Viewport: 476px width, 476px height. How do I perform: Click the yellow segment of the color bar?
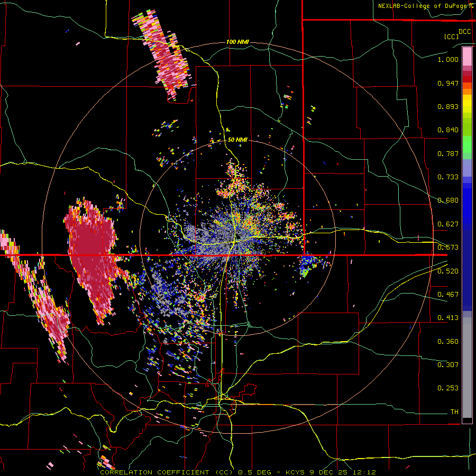(x=467, y=104)
